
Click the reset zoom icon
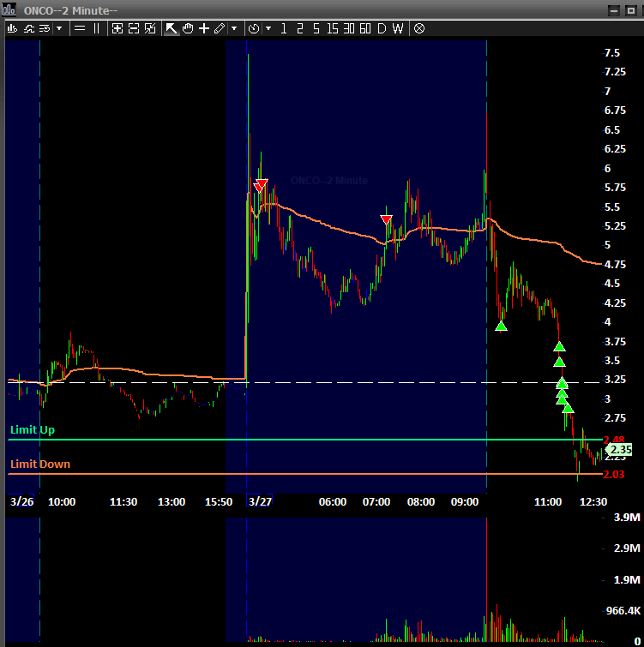(150, 28)
